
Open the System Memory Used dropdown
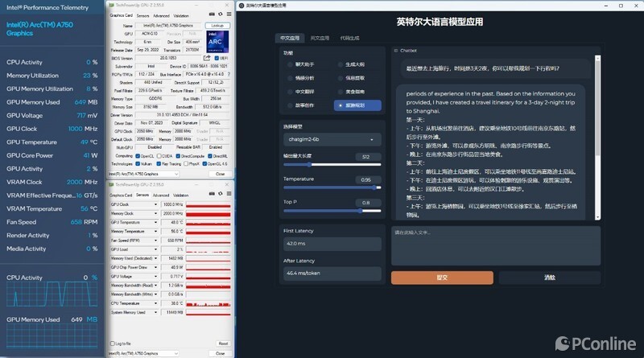155,312
